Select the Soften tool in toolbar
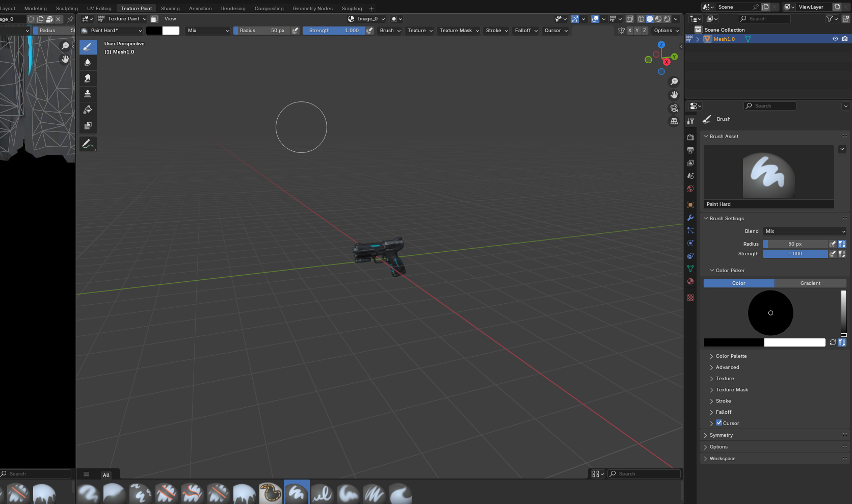Viewport: 852px width, 504px height. coord(88,62)
